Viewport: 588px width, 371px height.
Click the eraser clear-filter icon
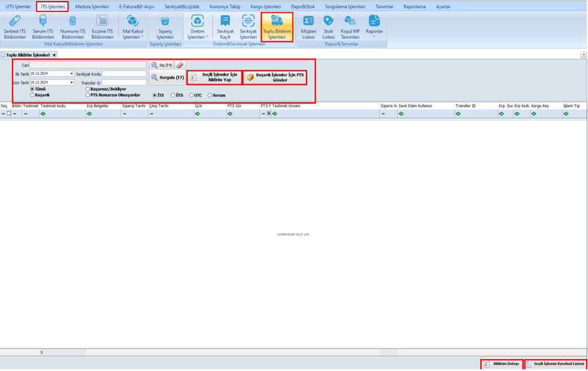tap(180, 65)
